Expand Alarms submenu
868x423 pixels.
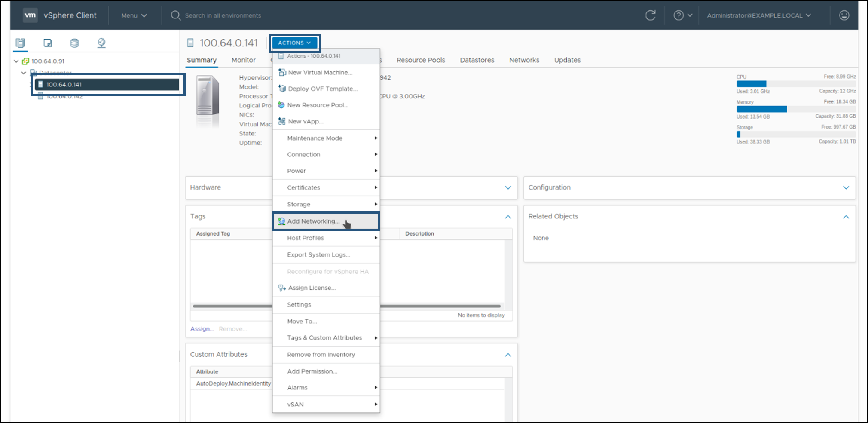pyautogui.click(x=326, y=387)
